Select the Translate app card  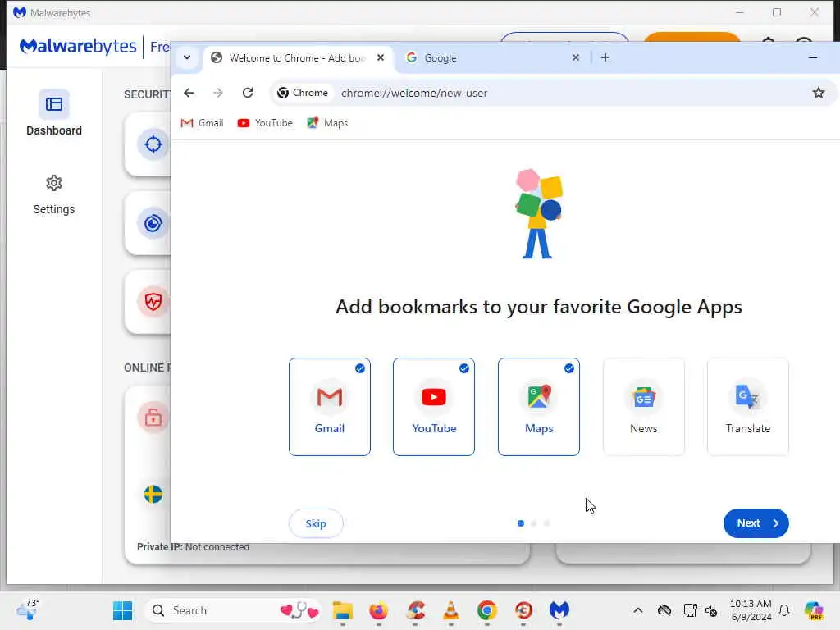[748, 407]
